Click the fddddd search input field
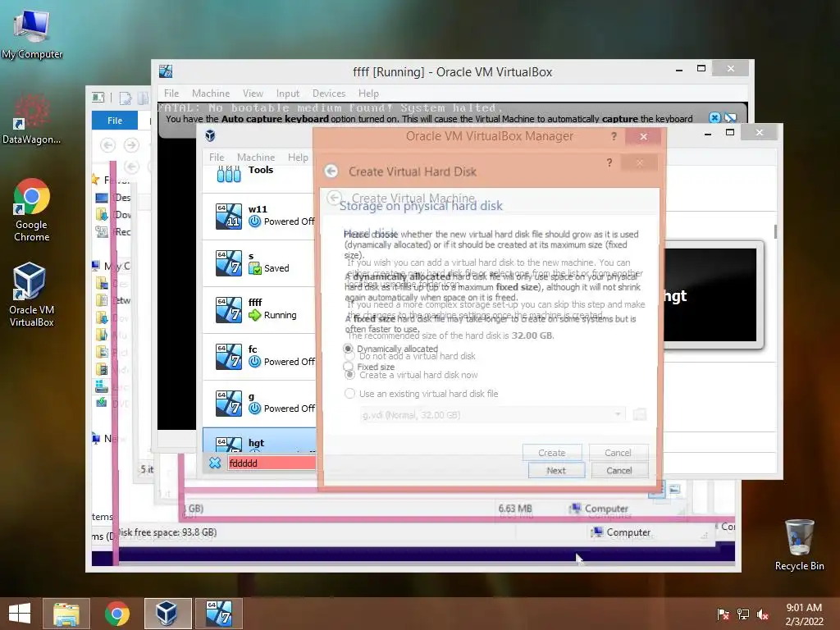Screen dimensions: 840x630 pyautogui.click(x=272, y=463)
